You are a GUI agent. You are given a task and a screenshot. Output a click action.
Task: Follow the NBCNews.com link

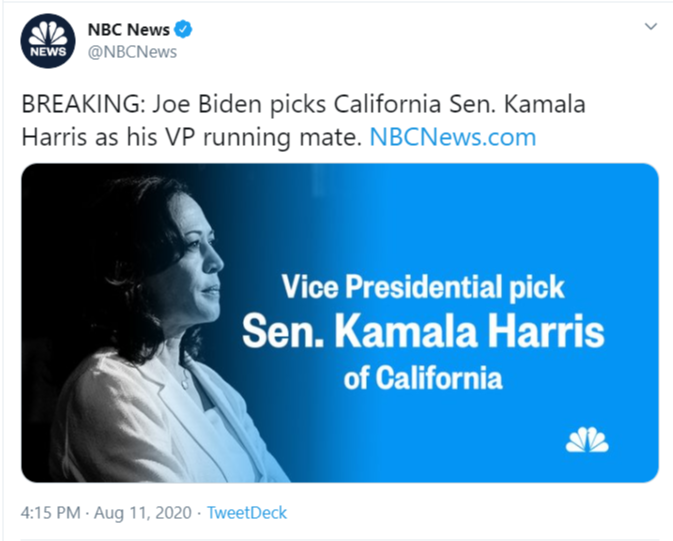(452, 136)
